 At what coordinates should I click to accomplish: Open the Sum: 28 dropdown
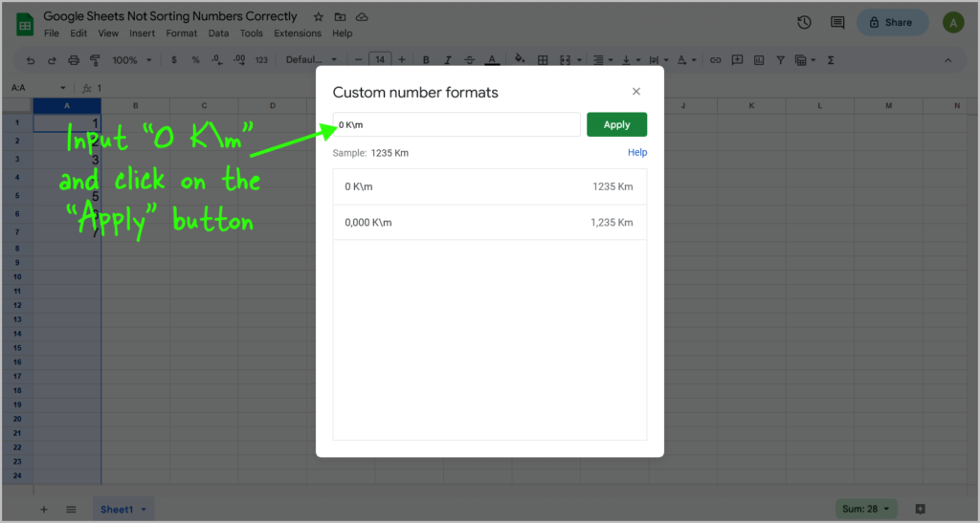(865, 510)
